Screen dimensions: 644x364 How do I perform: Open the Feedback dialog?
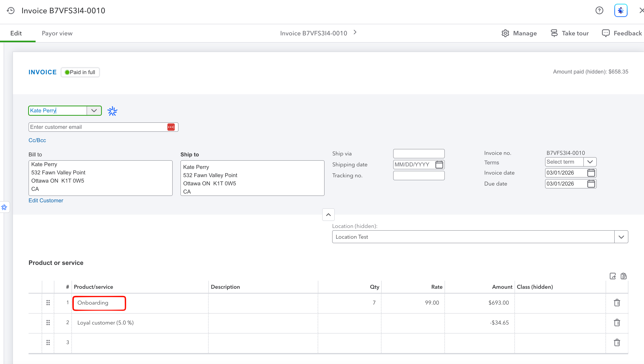point(622,33)
